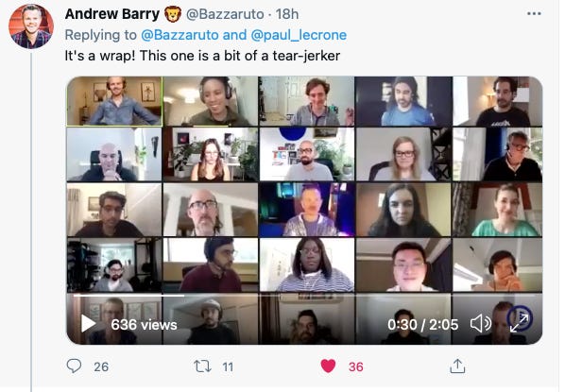Open the Andrew Barry display name
565x392 pixels.
(112, 14)
